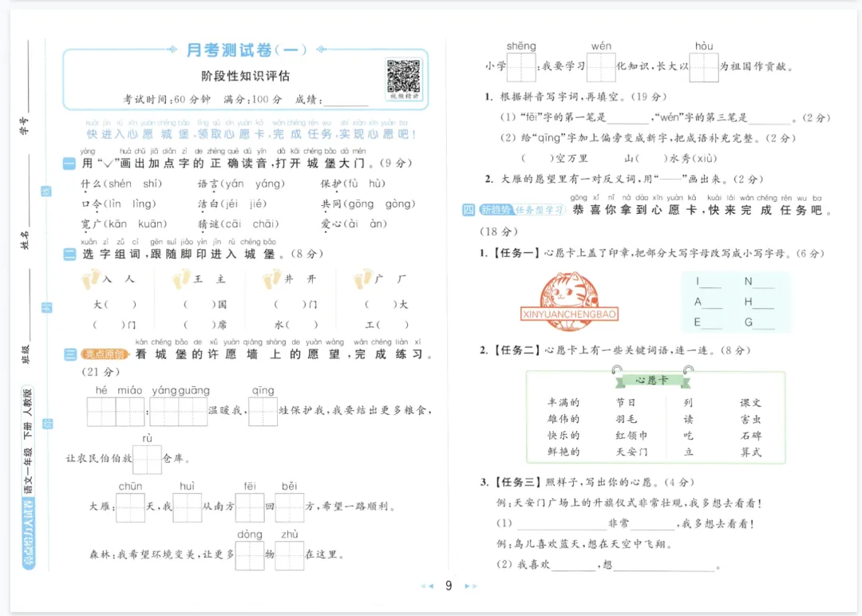Click 雄伟的 in the wish card
This screenshot has height=616, width=862.
point(563,419)
